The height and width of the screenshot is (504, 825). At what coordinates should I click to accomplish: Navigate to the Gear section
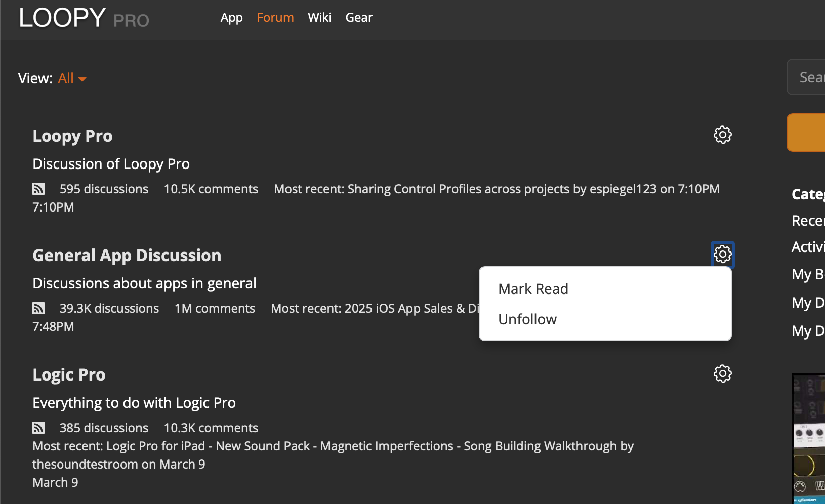pyautogui.click(x=359, y=18)
